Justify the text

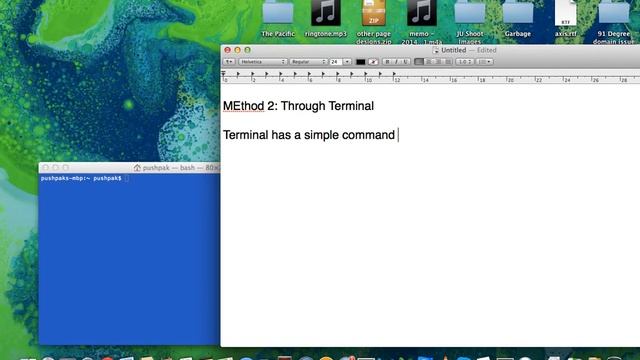click(448, 62)
